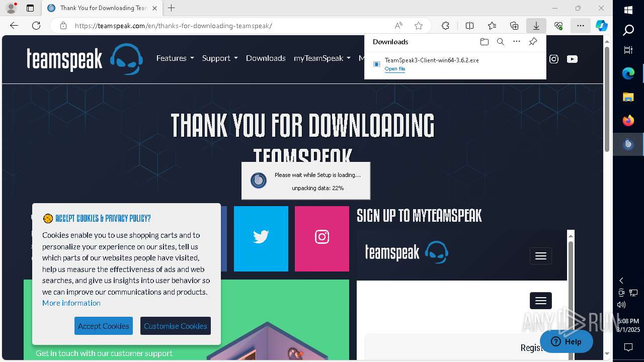Viewport: 644px width, 362px height.
Task: Launch Copilot from the toolbar
Action: point(602,26)
